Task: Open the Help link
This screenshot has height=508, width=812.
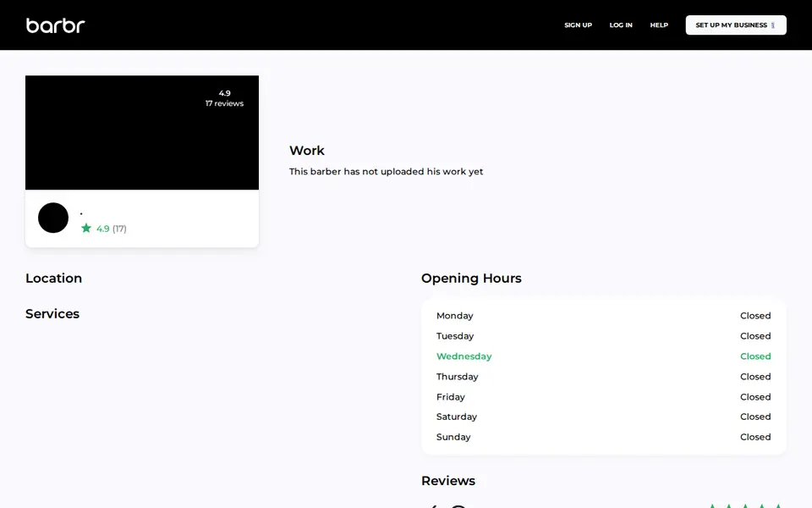Action: click(x=659, y=25)
